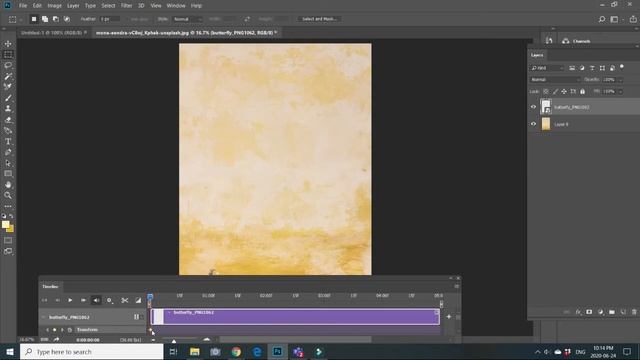Open the blend mode Normal dropdown

coord(555,80)
